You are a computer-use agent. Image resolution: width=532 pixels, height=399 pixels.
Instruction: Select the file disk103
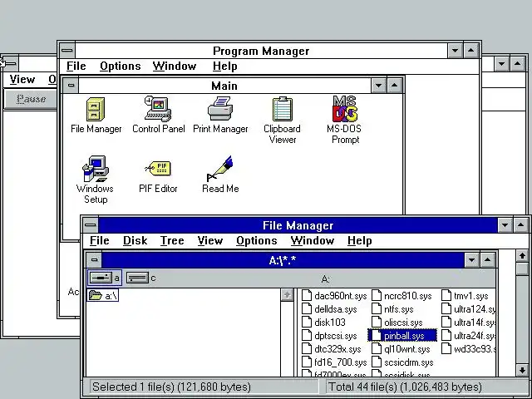[323, 323]
